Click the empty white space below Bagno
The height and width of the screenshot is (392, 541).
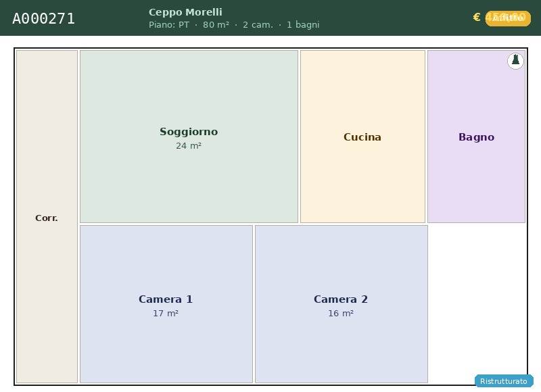[477, 297]
